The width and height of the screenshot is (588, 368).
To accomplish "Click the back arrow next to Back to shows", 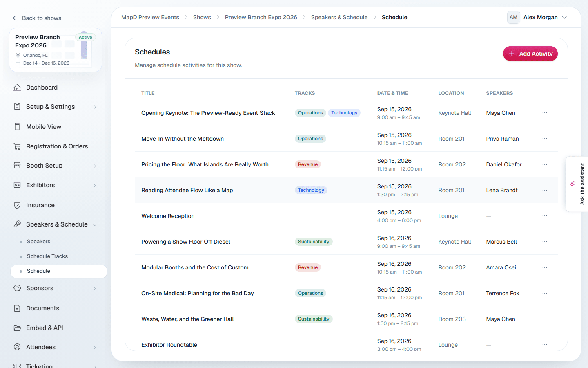I will pos(16,18).
